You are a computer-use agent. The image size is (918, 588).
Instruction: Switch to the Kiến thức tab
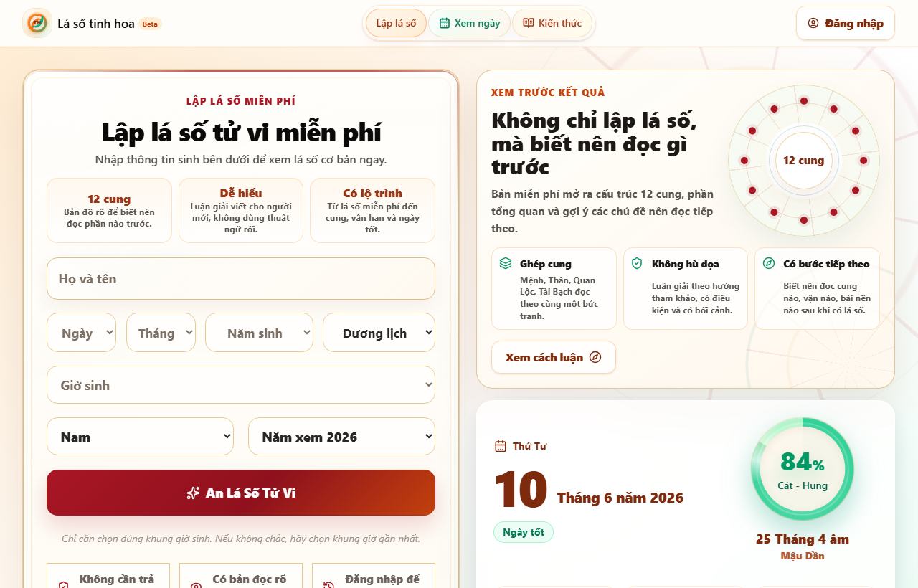pyautogui.click(x=552, y=23)
